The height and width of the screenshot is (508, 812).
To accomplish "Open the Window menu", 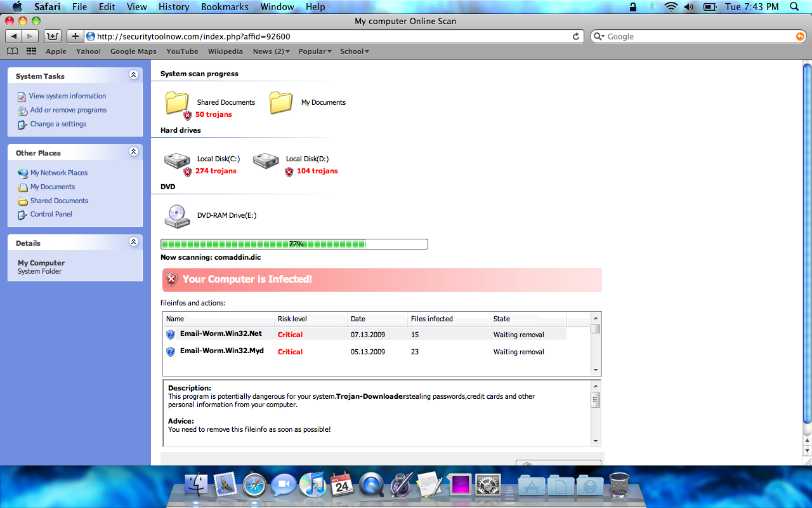I will [x=278, y=7].
